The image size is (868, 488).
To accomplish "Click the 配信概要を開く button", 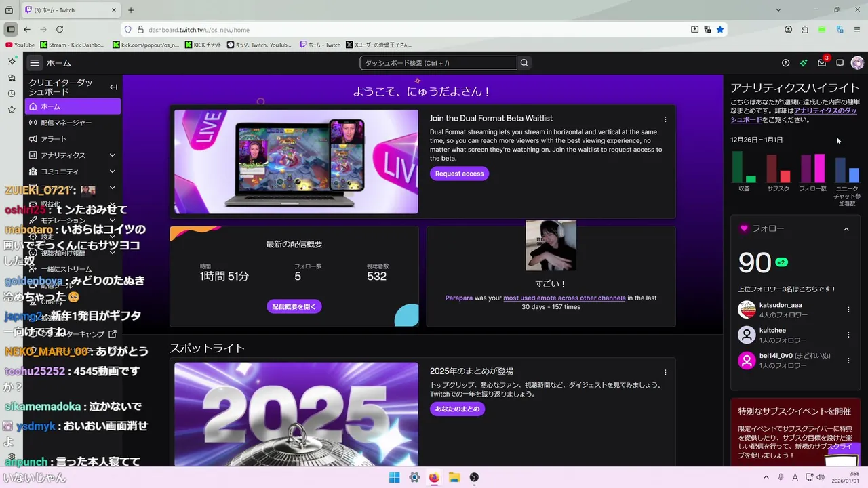I will 294,306.
